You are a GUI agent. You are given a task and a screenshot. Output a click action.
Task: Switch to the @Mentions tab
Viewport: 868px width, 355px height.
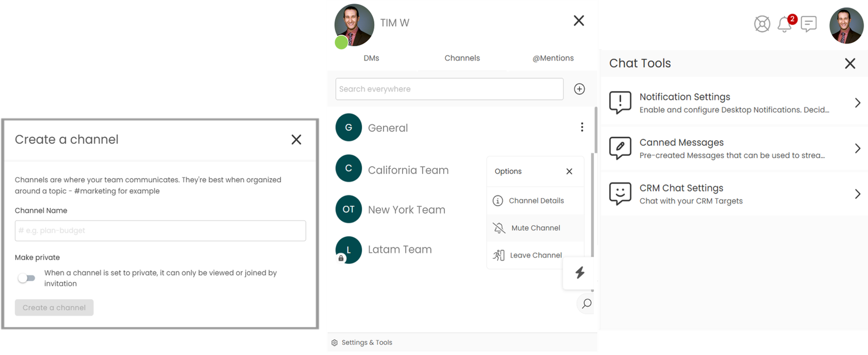coord(553,58)
